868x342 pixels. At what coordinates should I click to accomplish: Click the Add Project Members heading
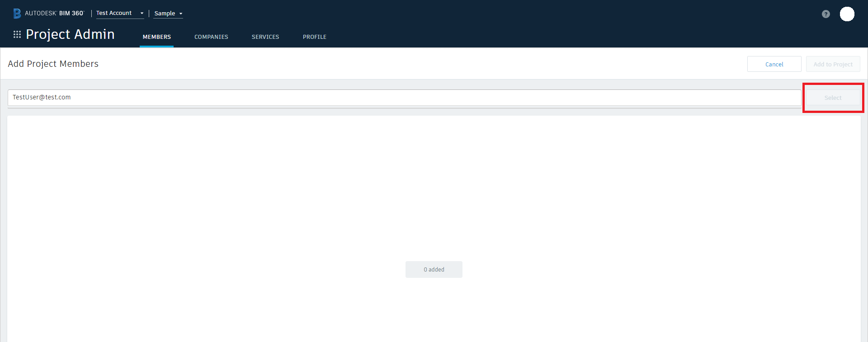click(53, 64)
